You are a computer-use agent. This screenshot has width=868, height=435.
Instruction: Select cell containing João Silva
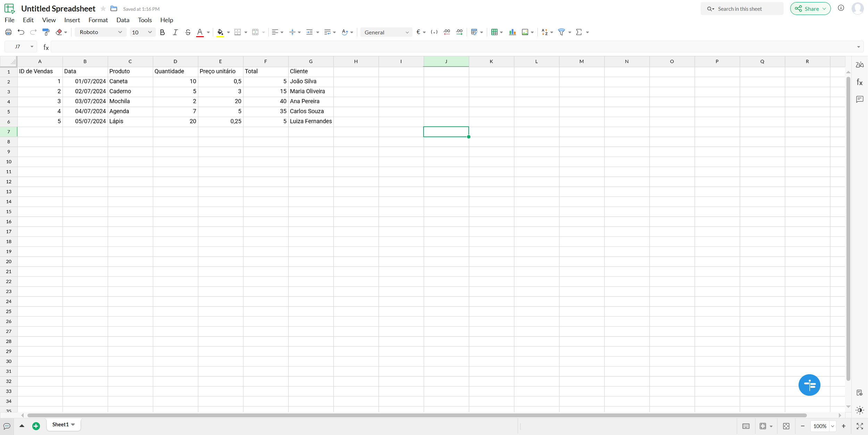(311, 81)
